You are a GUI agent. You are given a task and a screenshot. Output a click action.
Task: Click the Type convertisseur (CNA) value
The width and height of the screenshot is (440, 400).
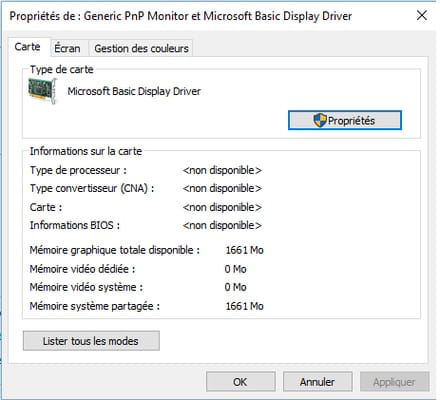point(222,188)
